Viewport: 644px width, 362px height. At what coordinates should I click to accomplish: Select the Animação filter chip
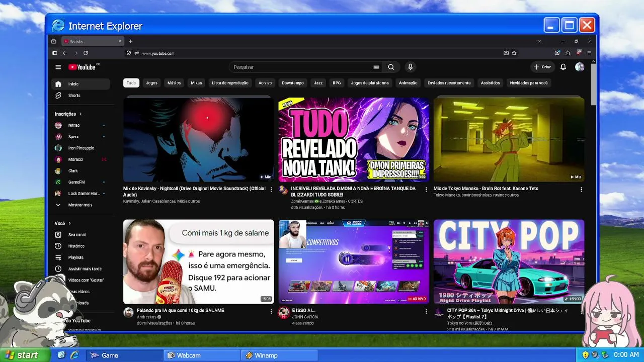point(408,83)
